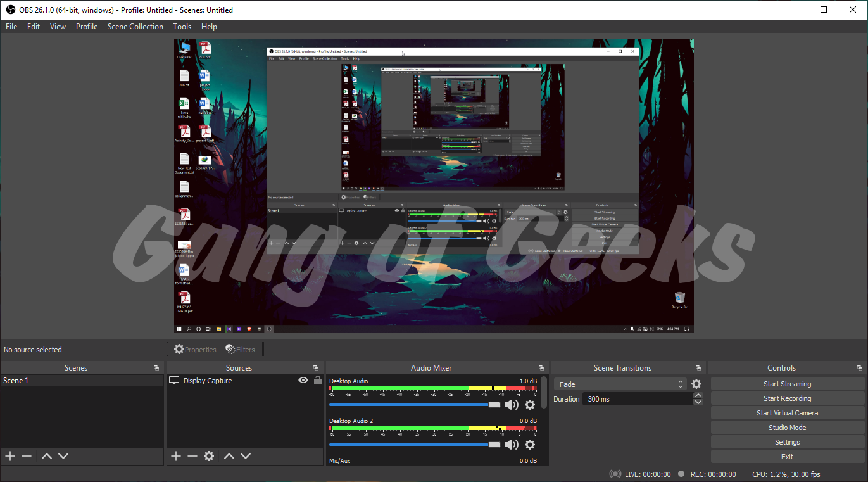Add a new source with plus icon
Image resolution: width=868 pixels, height=482 pixels.
coord(176,456)
